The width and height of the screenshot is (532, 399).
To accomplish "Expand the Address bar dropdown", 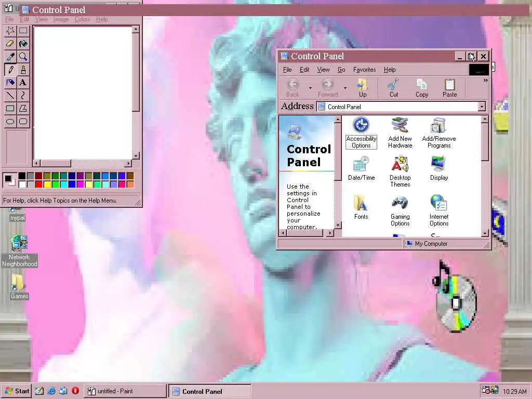I will [x=482, y=107].
